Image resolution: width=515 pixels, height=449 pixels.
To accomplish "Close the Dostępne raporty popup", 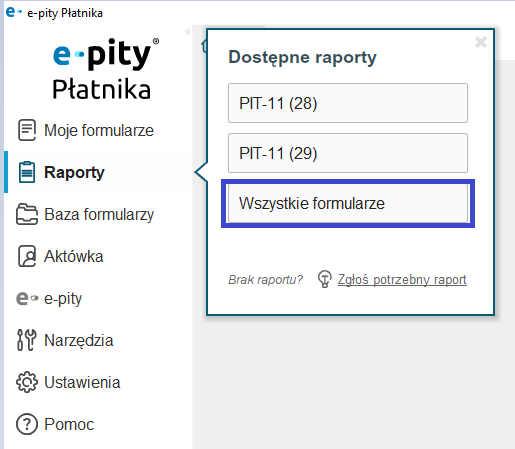I will (x=481, y=42).
